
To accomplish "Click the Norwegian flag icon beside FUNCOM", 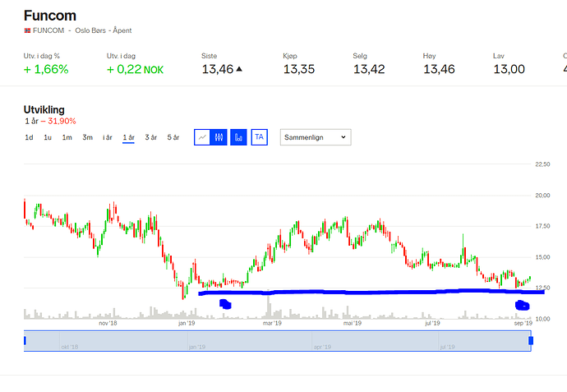I will tap(27, 30).
